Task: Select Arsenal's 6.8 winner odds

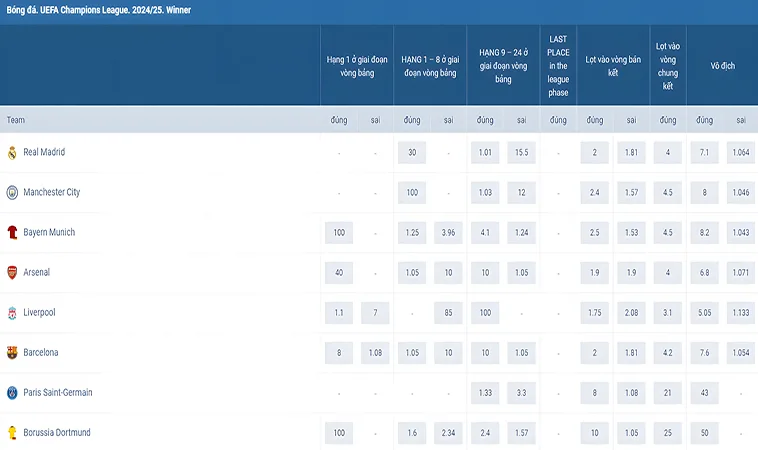Action: click(x=704, y=273)
